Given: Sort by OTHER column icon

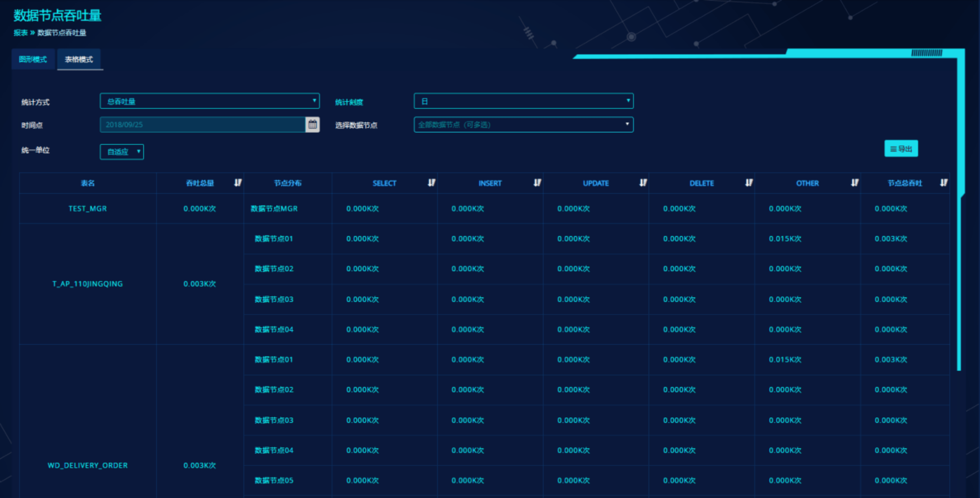Looking at the screenshot, I should (854, 183).
